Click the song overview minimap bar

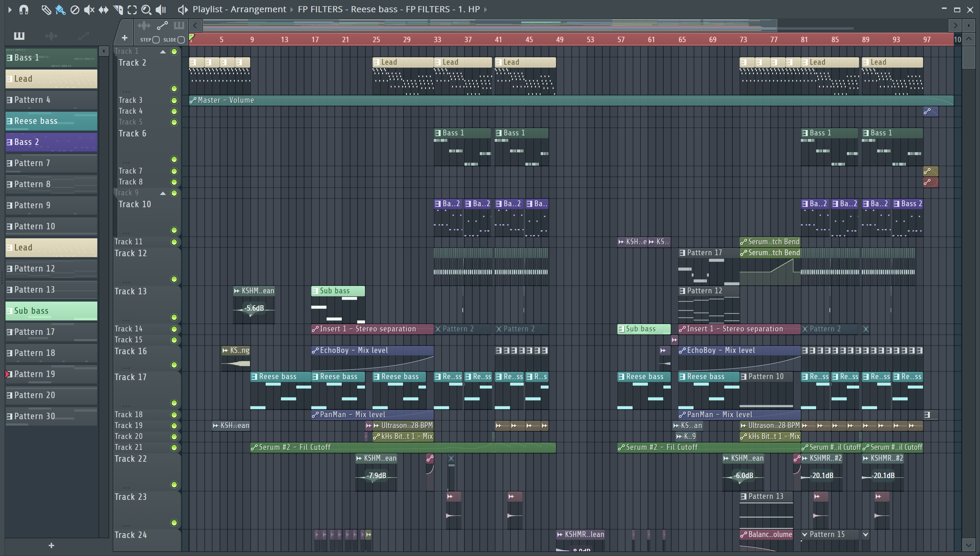[489, 25]
